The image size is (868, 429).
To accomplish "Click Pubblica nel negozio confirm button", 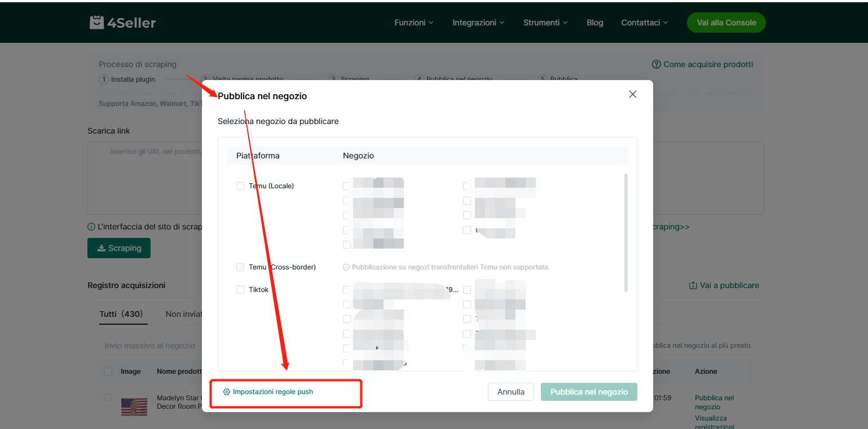I will pos(589,392).
